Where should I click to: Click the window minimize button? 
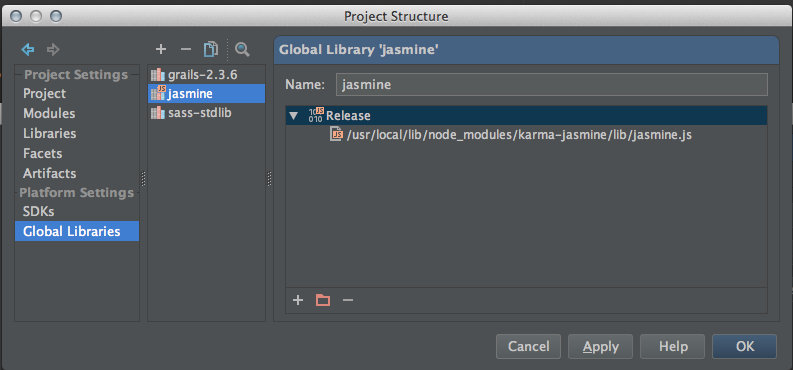pos(35,16)
